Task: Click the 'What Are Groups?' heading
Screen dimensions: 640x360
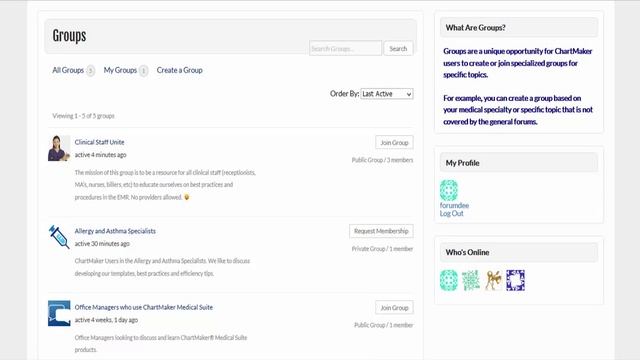Action: (x=476, y=28)
